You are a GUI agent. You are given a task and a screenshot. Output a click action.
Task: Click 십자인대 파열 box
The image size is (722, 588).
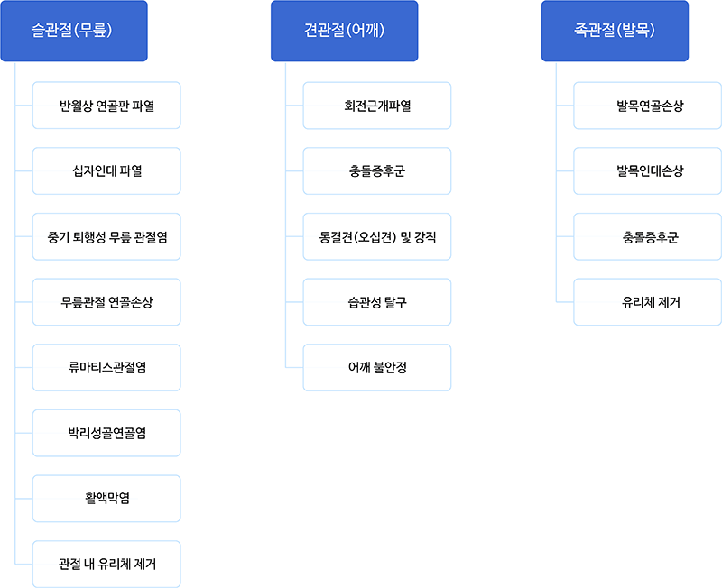(x=106, y=171)
